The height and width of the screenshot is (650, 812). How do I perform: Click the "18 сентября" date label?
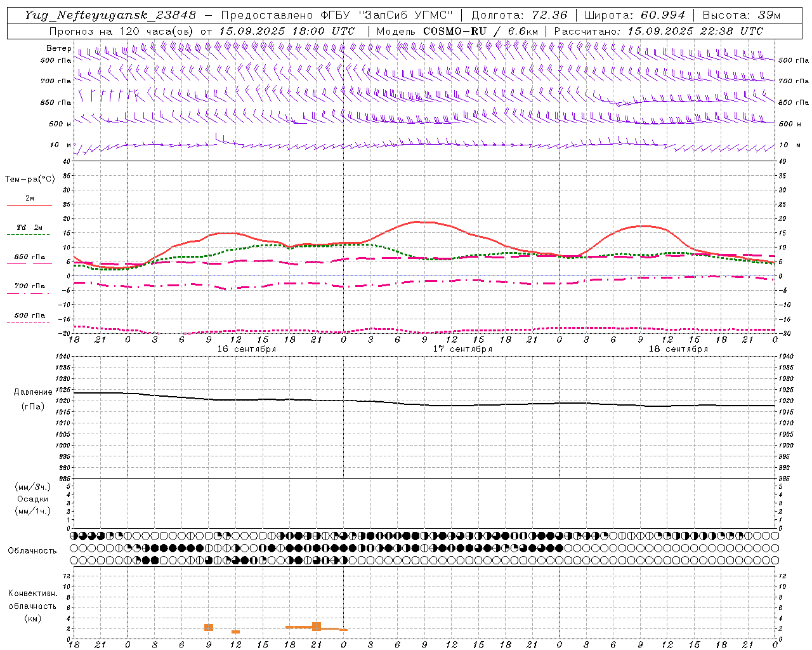click(678, 349)
